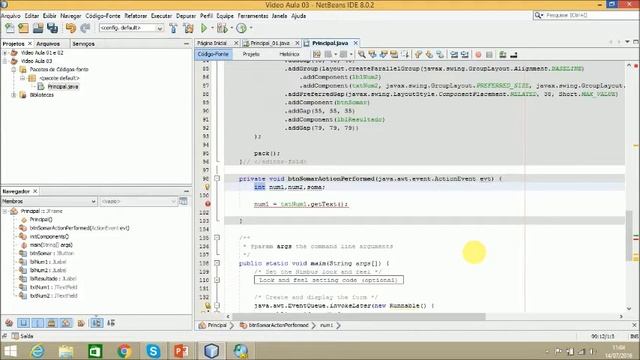Open the Depurar menu

186,16
